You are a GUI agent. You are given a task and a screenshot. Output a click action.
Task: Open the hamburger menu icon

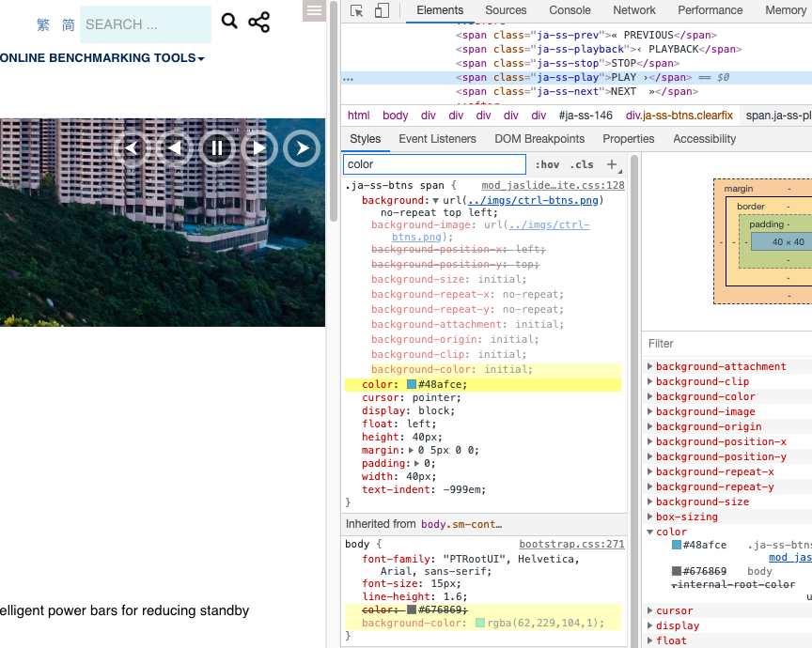[315, 10]
